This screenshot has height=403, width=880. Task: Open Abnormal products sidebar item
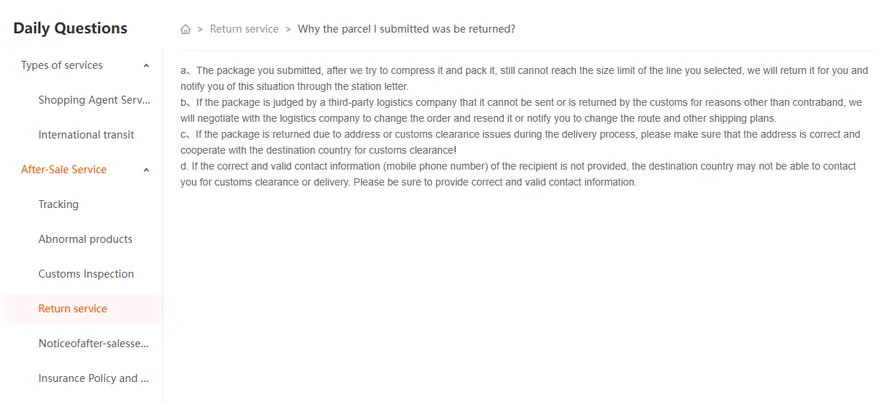(x=85, y=239)
